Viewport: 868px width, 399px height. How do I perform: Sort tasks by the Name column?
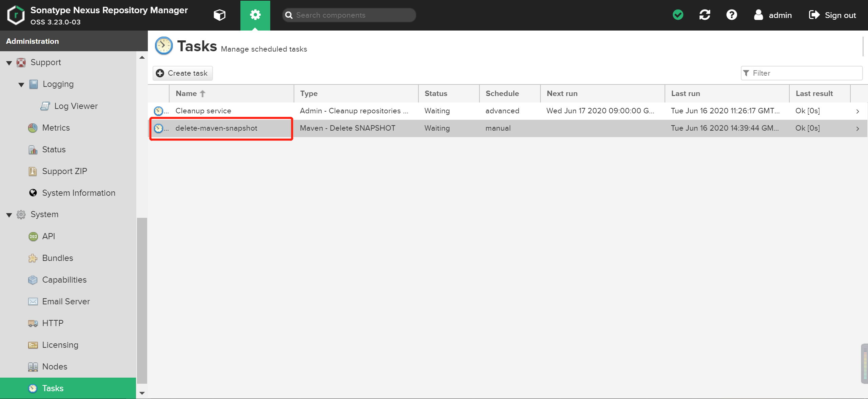click(x=186, y=94)
